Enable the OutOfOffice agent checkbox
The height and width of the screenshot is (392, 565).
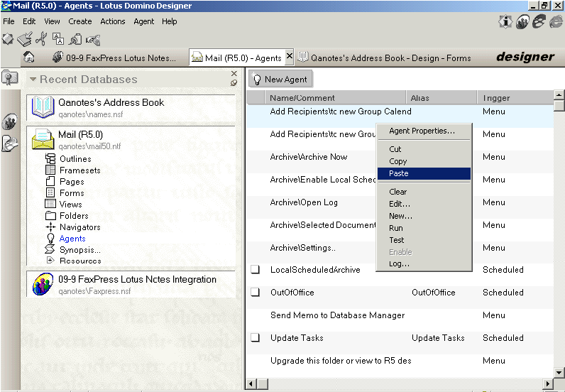256,293
